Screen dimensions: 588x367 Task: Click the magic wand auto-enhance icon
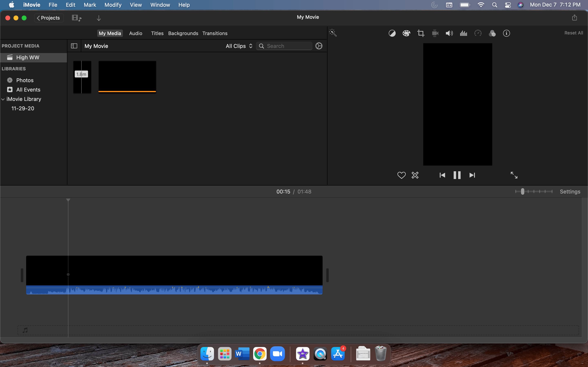pyautogui.click(x=333, y=33)
